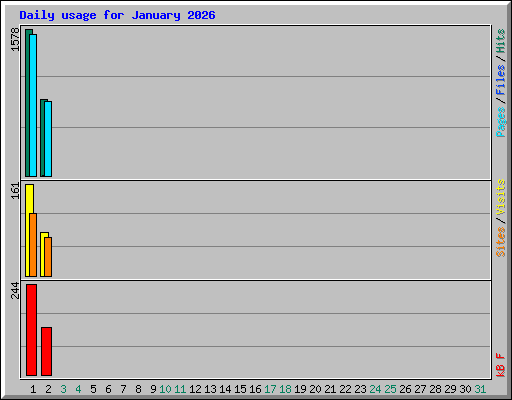Click the green Hits bar for day 1
Viewport: 512px width, 400px height.
(27, 103)
